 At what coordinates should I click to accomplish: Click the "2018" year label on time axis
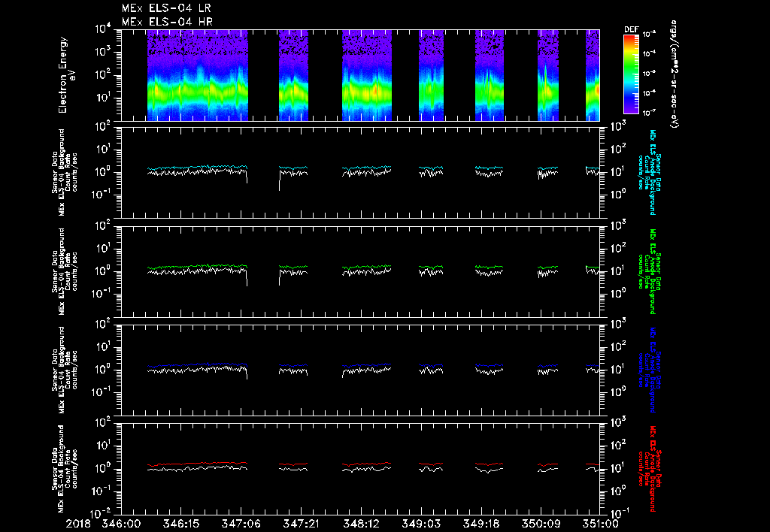click(x=79, y=524)
